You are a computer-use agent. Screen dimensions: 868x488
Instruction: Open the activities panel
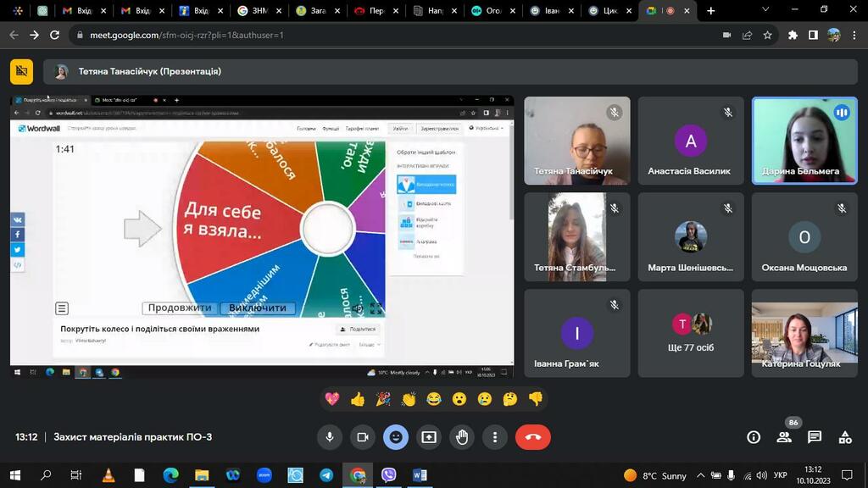[845, 437]
